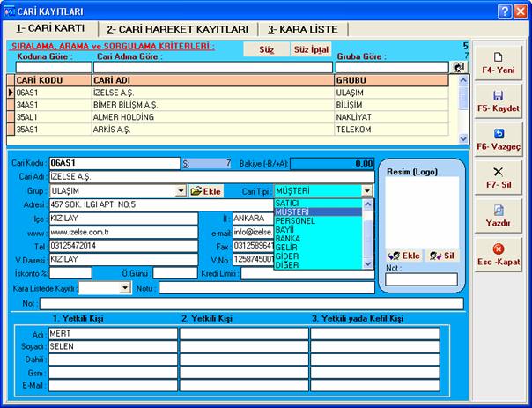Image resolution: width=532 pixels, height=408 pixels.
Task: Click the Kredi Limiti field
Action: 307,274
